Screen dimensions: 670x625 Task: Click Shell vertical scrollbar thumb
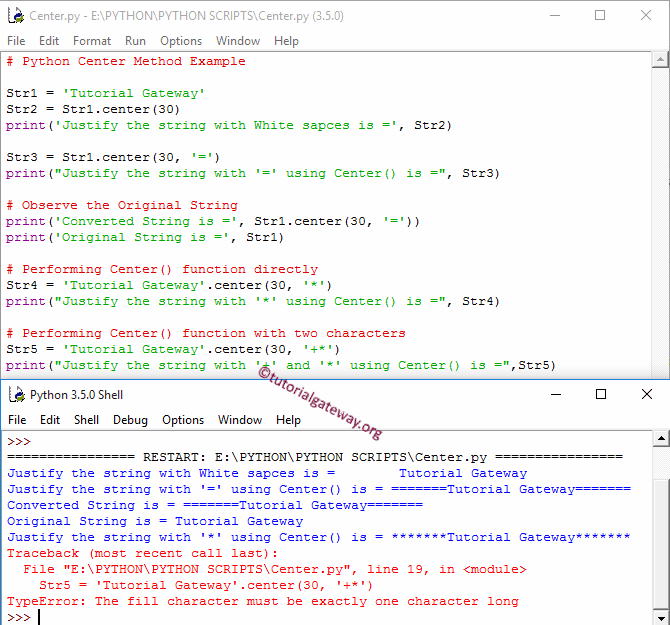(x=661, y=544)
